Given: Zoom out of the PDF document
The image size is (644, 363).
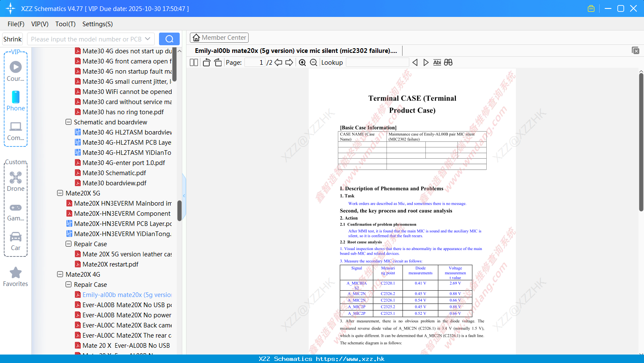Looking at the screenshot, I should click(314, 62).
